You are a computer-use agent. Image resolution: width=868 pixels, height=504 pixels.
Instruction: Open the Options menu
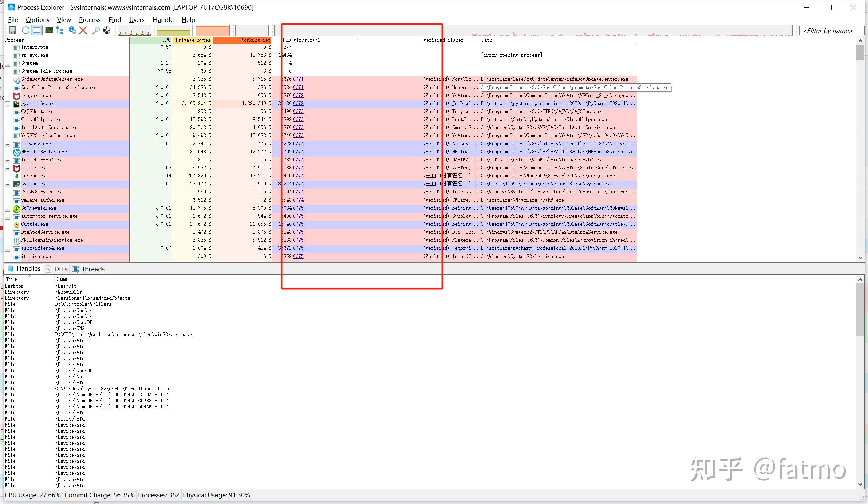tap(38, 20)
